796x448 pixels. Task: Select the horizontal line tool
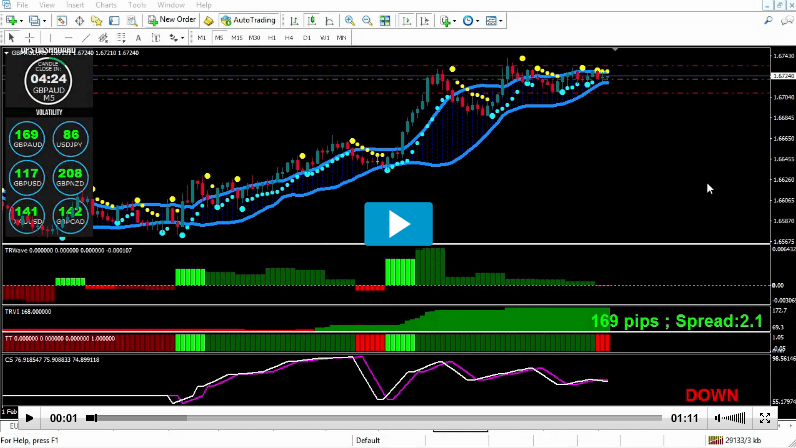coord(69,38)
